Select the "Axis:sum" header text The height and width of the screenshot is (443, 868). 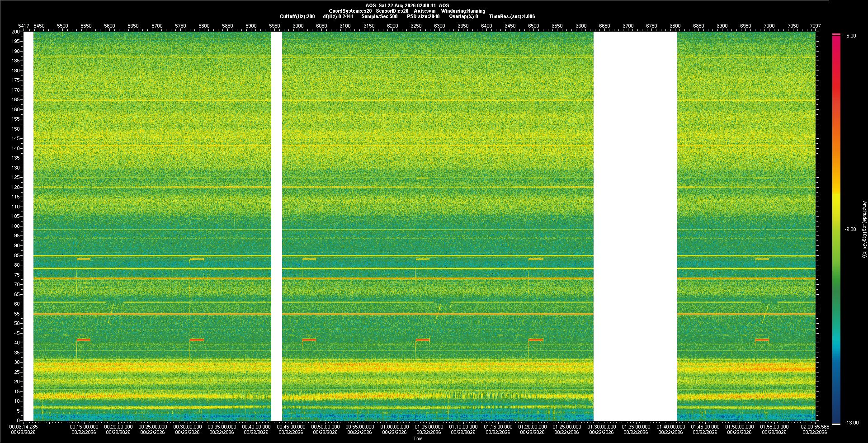click(425, 11)
